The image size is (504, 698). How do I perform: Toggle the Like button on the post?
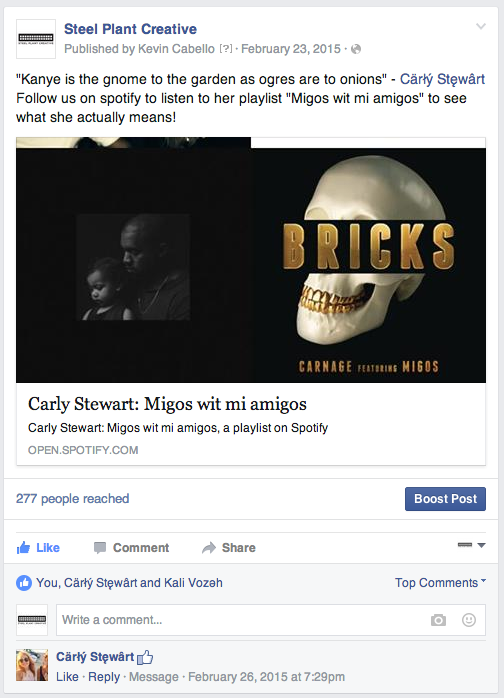click(38, 548)
